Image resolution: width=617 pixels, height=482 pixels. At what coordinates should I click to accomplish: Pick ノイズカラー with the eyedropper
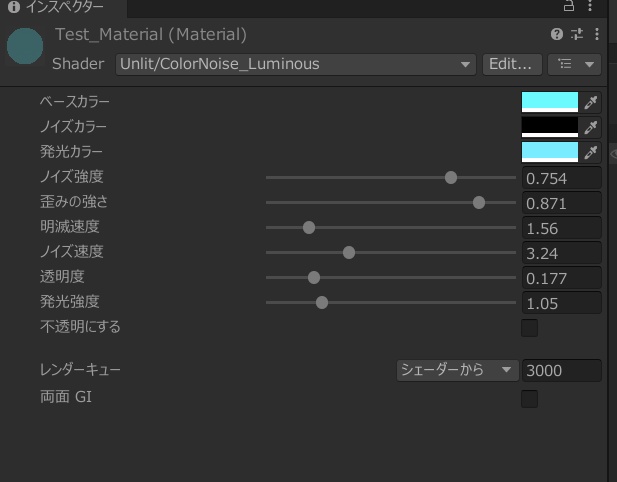(x=591, y=127)
